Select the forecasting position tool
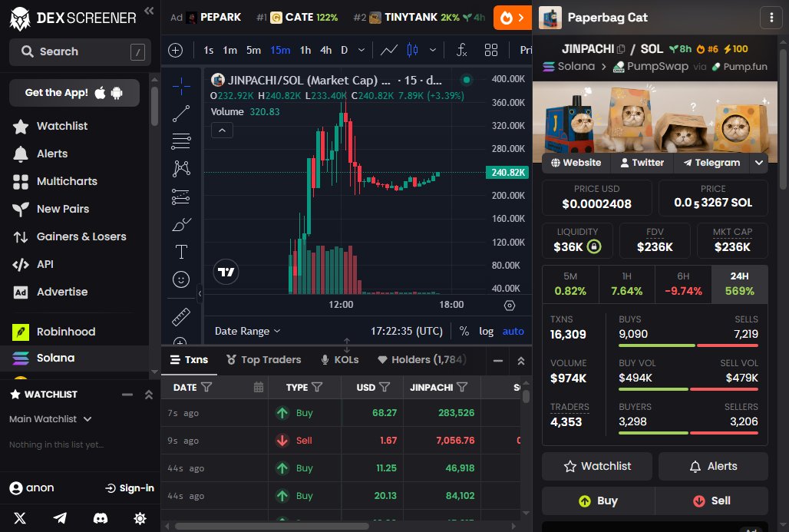Screen dimensions: 789x532 (181, 197)
